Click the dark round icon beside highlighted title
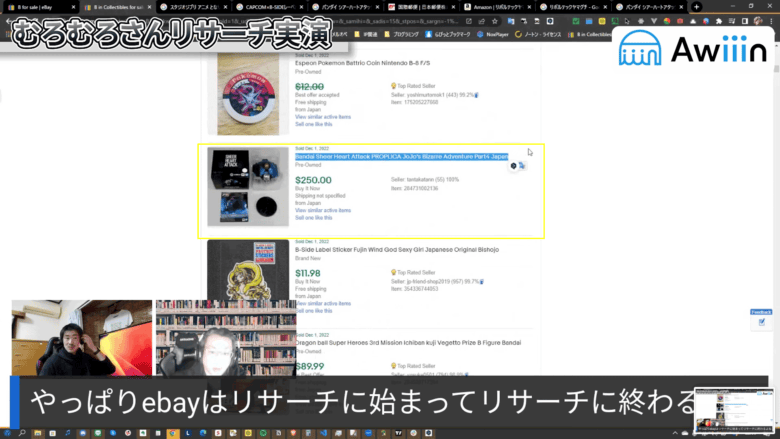 click(x=513, y=166)
